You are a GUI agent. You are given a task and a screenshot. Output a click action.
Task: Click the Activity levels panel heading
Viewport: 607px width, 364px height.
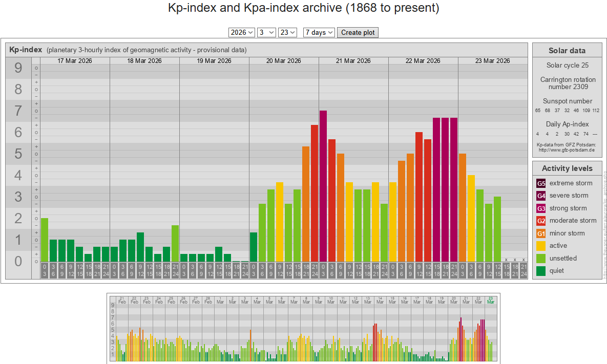(567, 168)
